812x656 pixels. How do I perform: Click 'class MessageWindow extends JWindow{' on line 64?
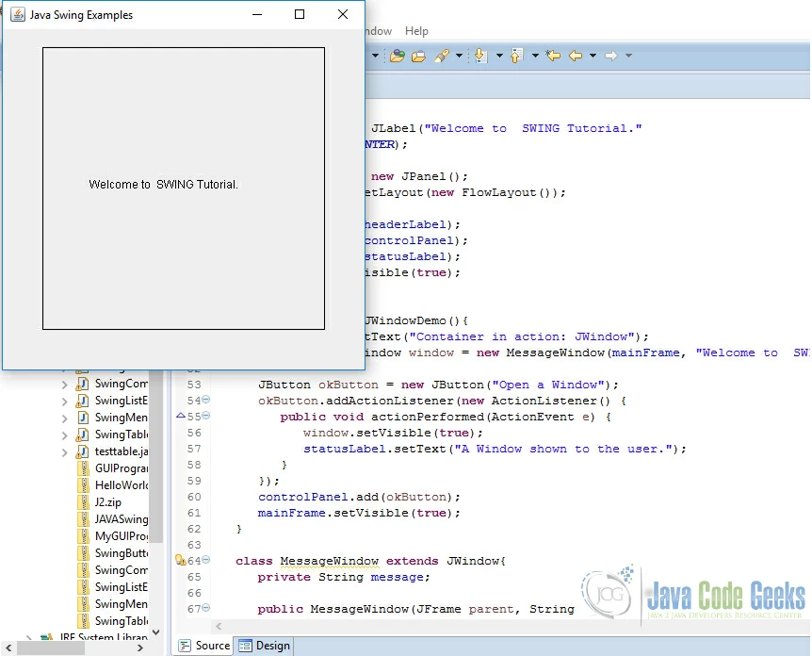(371, 561)
